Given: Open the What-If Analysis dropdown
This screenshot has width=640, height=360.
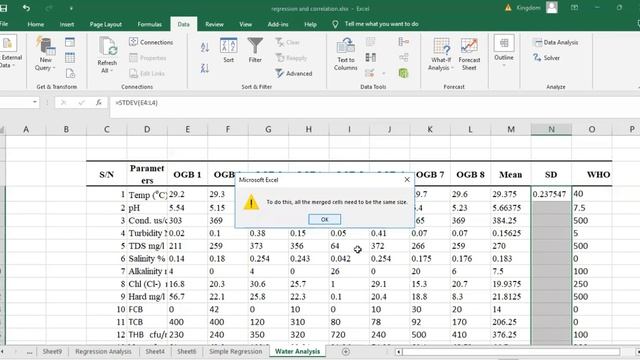Looking at the screenshot, I should tap(441, 54).
